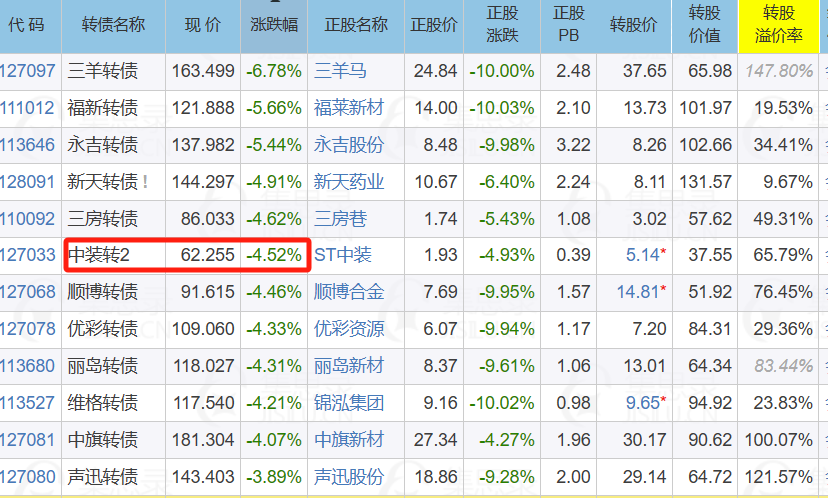This screenshot has height=498, width=828.
Task: Open bond code 127080 link
Action: 27,477
